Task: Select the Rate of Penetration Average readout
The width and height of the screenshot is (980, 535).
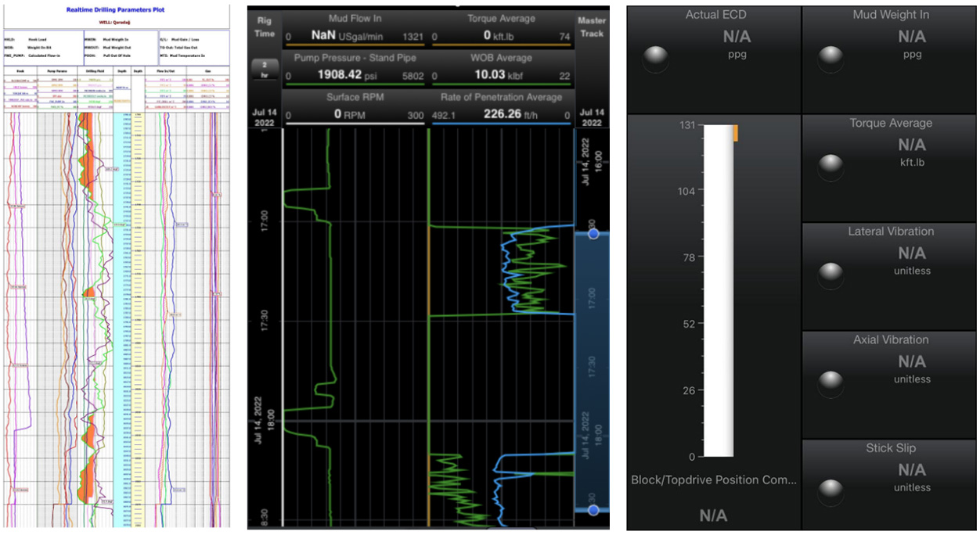Action: (501, 108)
